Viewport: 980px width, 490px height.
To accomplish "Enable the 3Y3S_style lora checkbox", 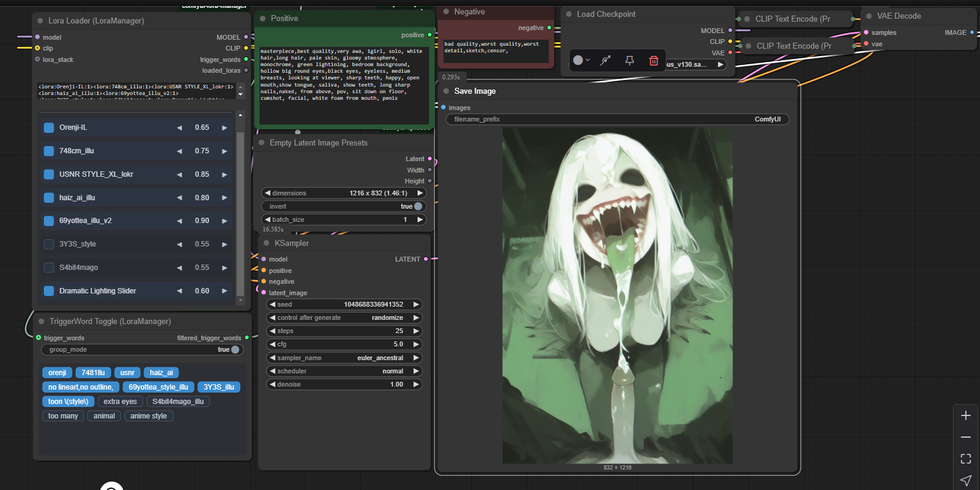I will click(49, 244).
